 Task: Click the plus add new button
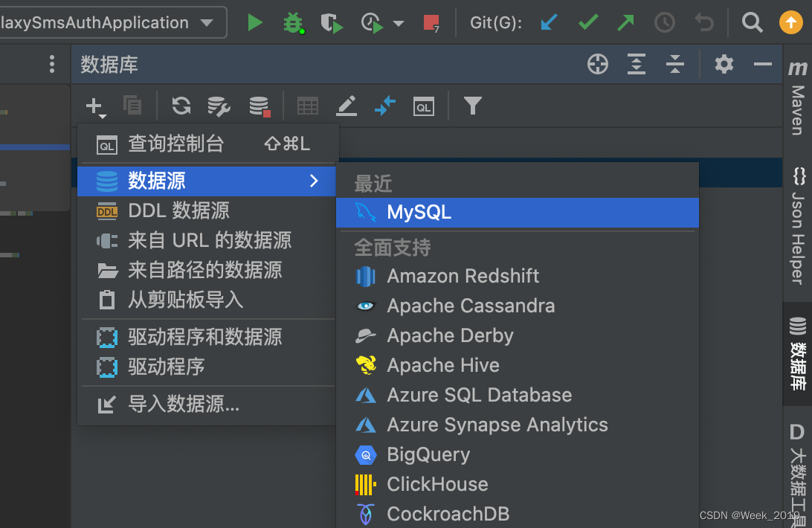[96, 107]
